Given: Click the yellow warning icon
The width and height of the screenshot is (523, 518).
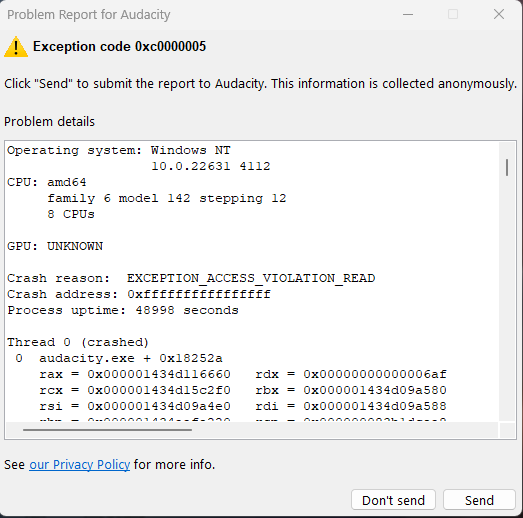Looking at the screenshot, I should click(16, 47).
